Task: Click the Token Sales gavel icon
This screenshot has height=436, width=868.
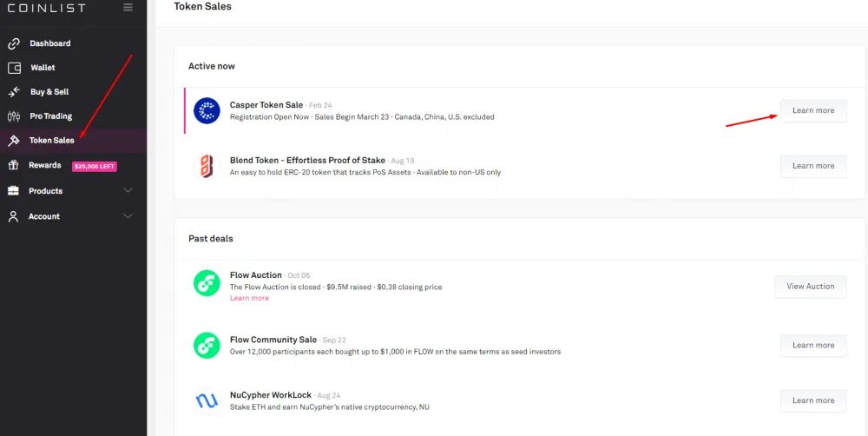Action: pos(14,141)
